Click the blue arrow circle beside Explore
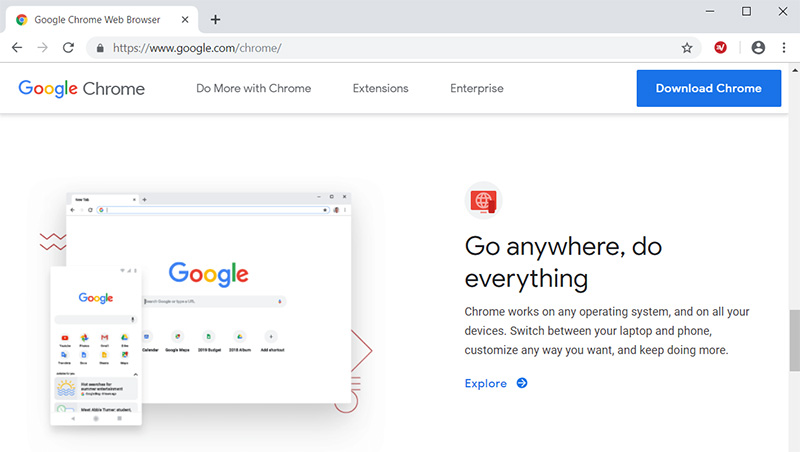 point(522,383)
